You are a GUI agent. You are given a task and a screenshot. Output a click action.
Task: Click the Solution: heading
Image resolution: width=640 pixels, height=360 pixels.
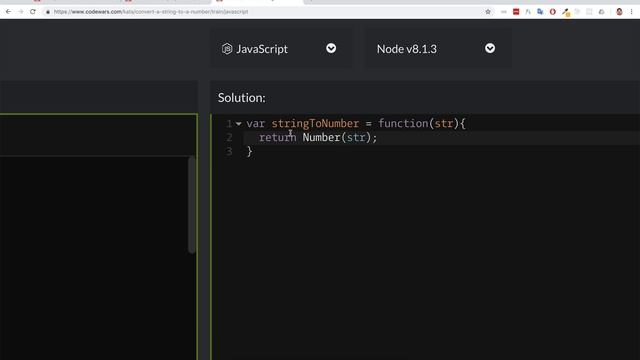242,98
